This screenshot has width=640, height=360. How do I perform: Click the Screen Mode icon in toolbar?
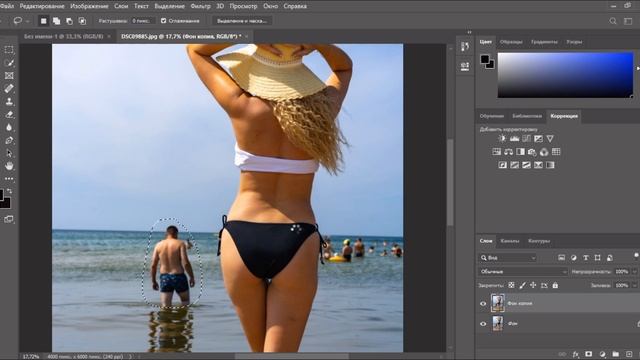[9, 219]
